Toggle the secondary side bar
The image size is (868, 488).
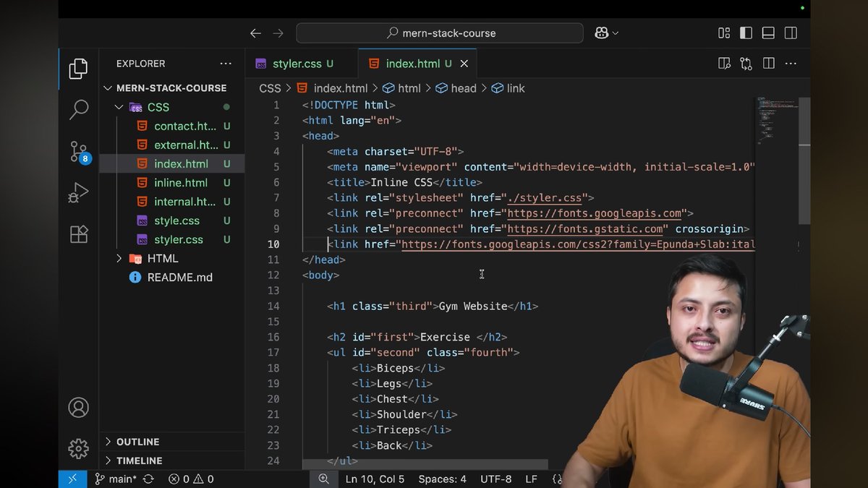click(x=791, y=33)
